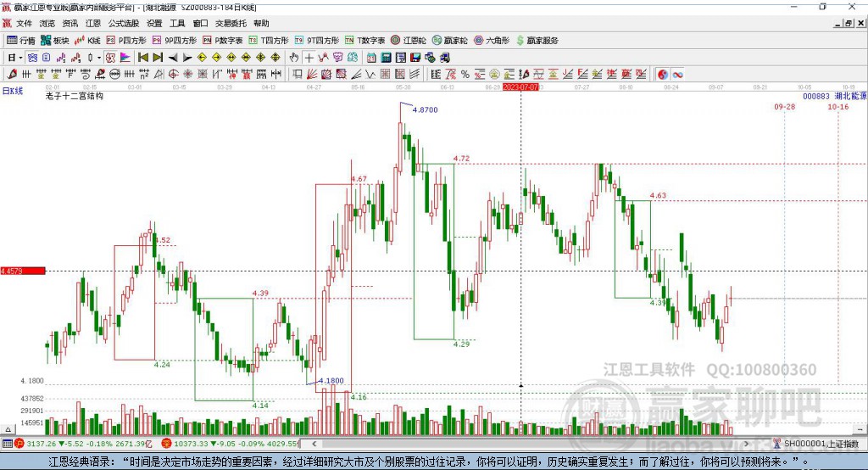Select the percent sign tool

[x=465, y=74]
